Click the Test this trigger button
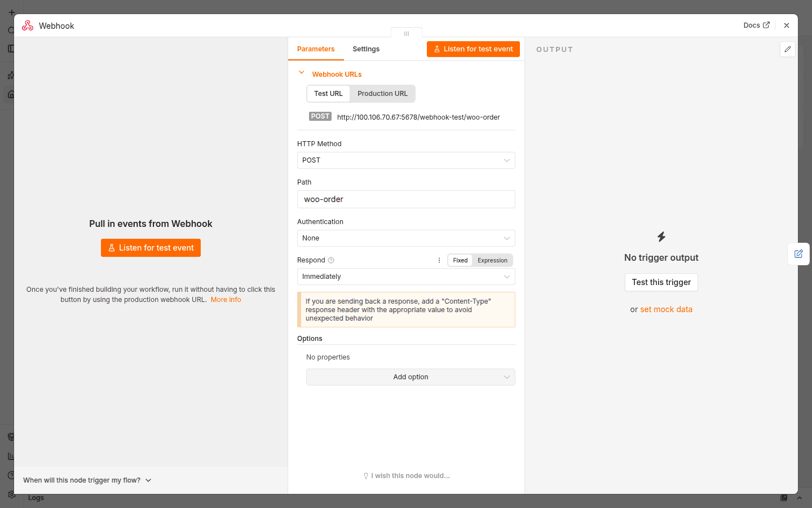812x508 pixels. 661,282
